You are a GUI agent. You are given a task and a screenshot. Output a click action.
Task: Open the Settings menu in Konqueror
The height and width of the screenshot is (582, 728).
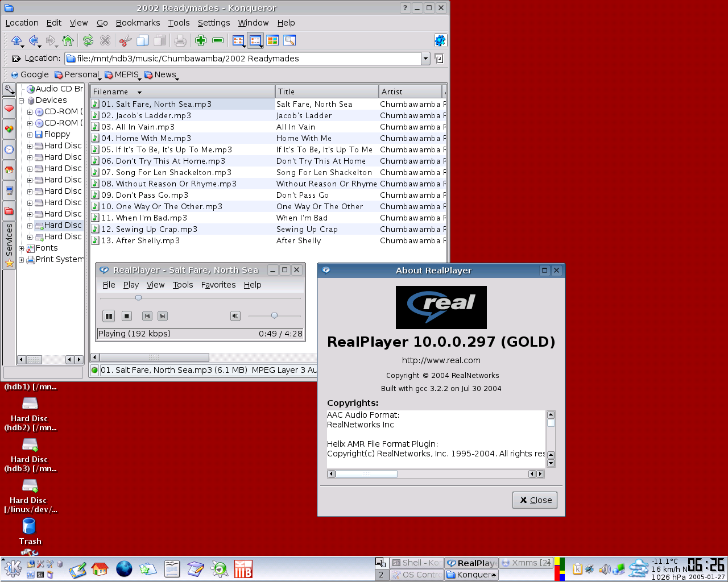[214, 23]
